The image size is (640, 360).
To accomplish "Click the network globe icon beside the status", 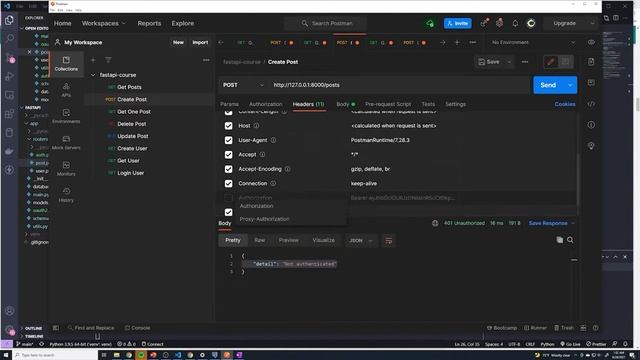I will (435, 223).
